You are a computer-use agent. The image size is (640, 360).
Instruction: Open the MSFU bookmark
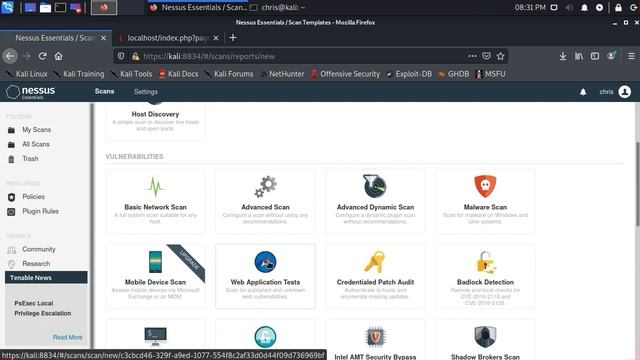click(491, 74)
